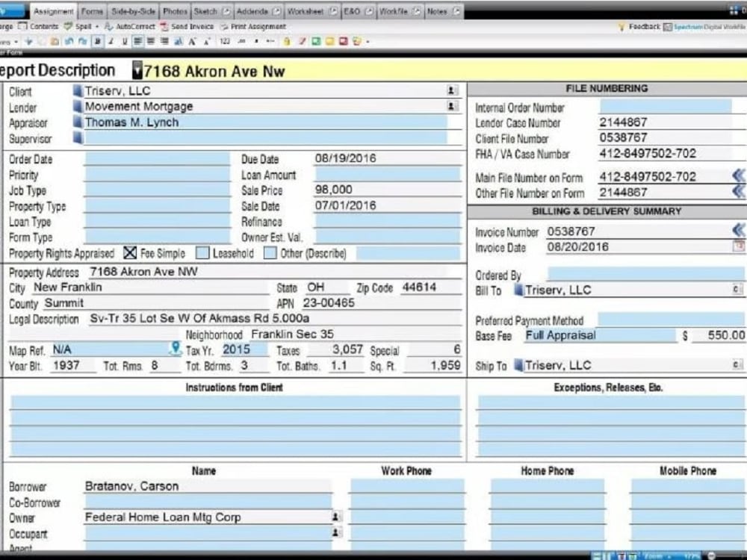Screen dimensions: 747x560
Task: Expand the Addenda tab pop-out arrow
Action: click(x=276, y=11)
